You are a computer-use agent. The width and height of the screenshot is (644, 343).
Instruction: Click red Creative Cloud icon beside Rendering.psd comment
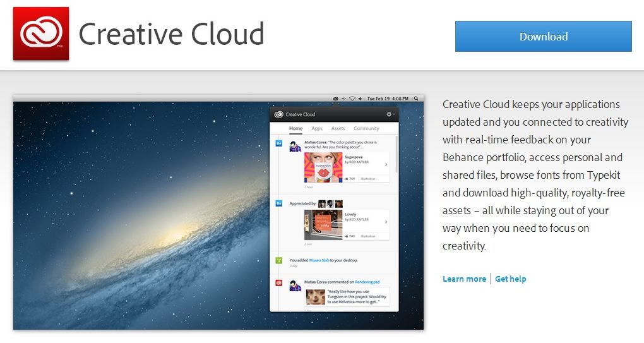click(279, 282)
